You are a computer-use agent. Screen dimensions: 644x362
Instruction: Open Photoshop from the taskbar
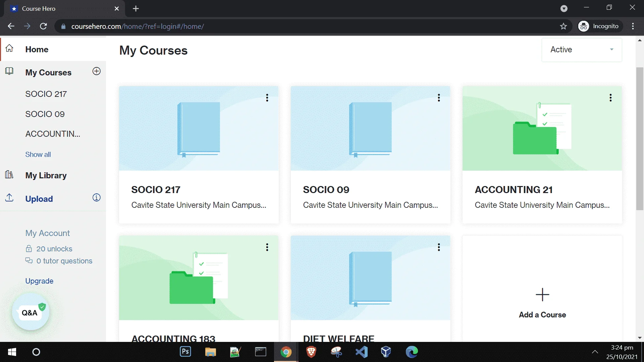pyautogui.click(x=185, y=352)
